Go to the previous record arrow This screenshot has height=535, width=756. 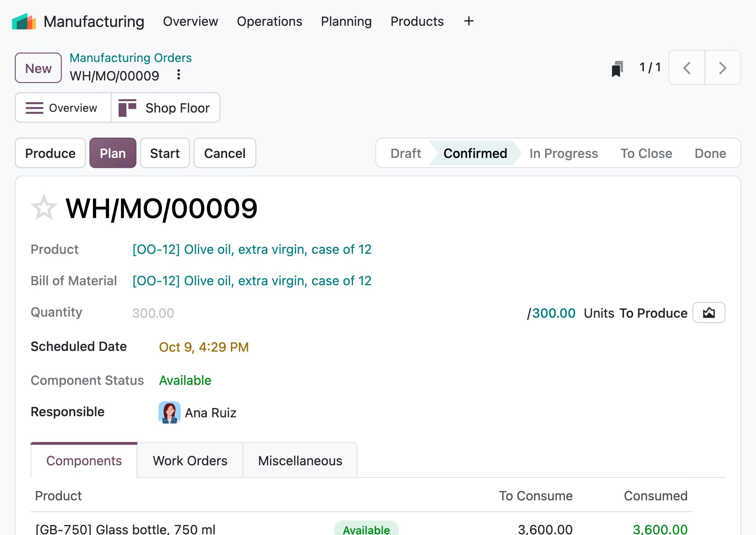(687, 68)
